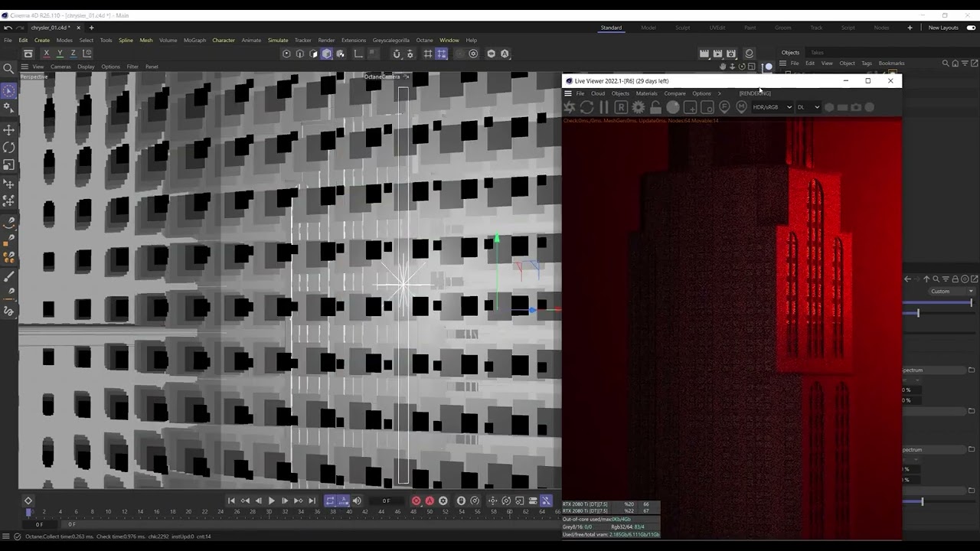This screenshot has width=980, height=551.
Task: Open Live Viewer File menu
Action: click(580, 93)
